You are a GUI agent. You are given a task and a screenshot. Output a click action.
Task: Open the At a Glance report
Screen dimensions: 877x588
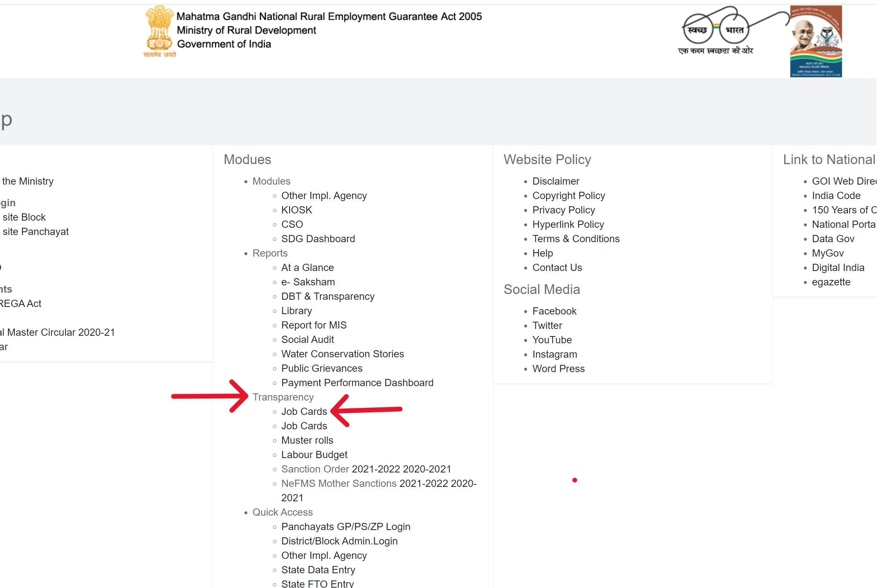307,268
